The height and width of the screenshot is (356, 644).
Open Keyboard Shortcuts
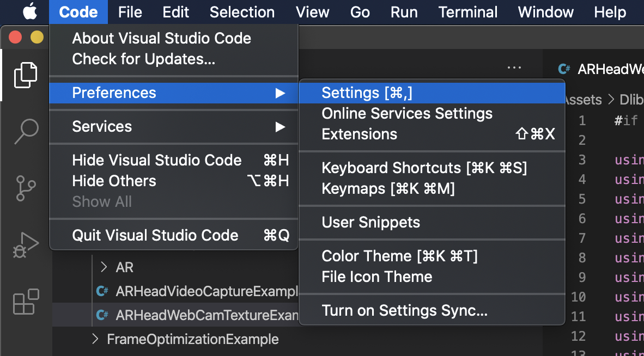pyautogui.click(x=432, y=168)
